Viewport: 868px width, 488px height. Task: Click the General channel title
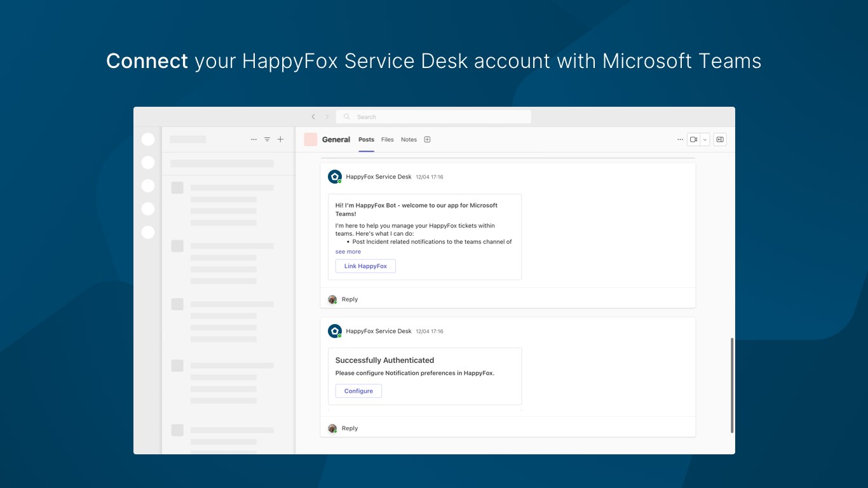336,140
